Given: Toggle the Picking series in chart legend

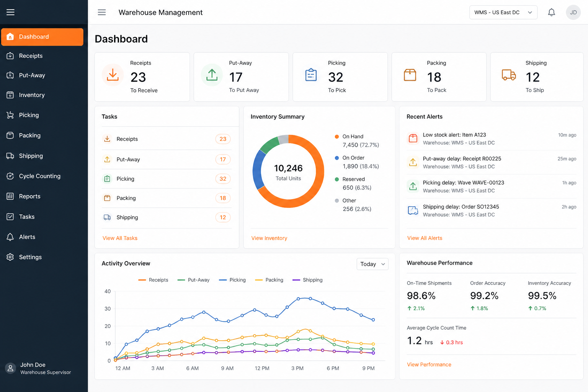Looking at the screenshot, I should (232, 280).
